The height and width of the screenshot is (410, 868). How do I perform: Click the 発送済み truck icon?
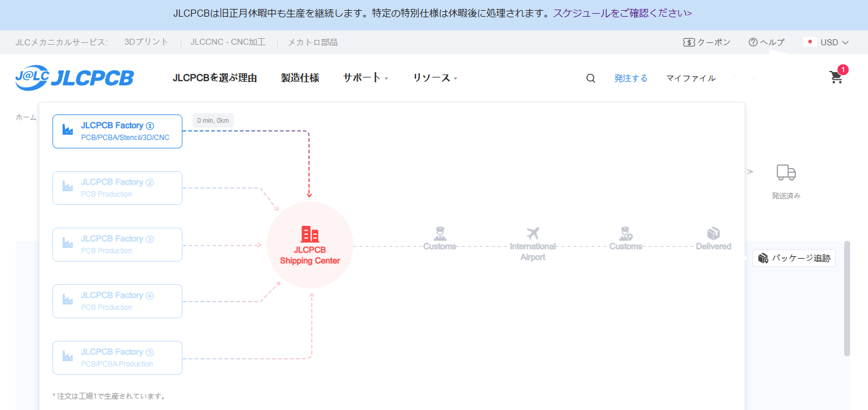tap(786, 173)
